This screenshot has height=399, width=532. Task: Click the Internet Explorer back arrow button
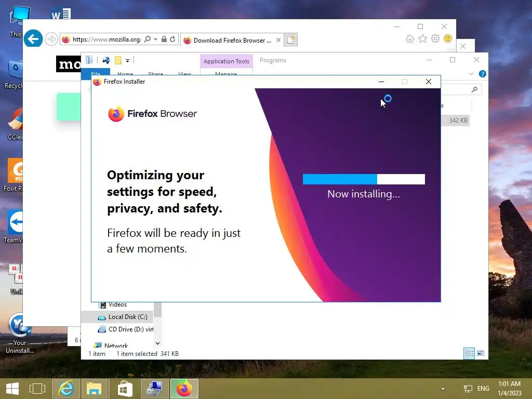[x=33, y=39]
